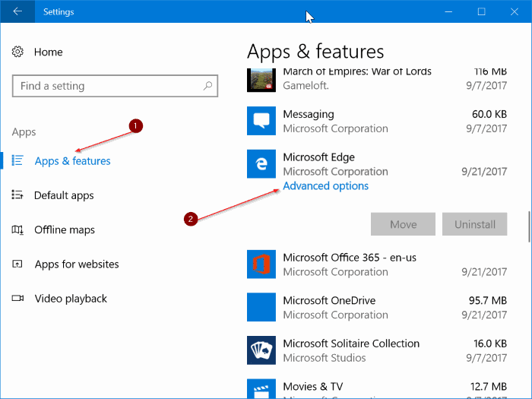Click the Microsoft Studios publisher text
Image resolution: width=532 pixels, height=399 pixels.
point(325,358)
